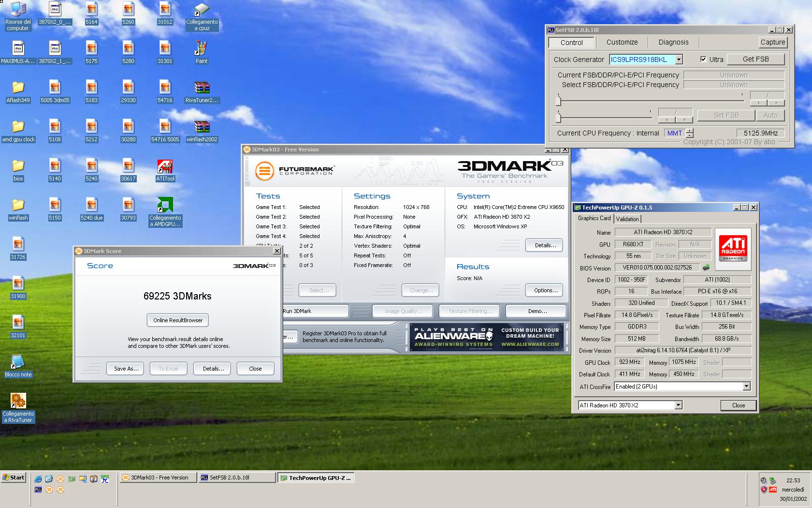Viewport: 812px width, 508px height.
Task: Select the 31012 file icon
Action: pyautogui.click(x=165, y=13)
